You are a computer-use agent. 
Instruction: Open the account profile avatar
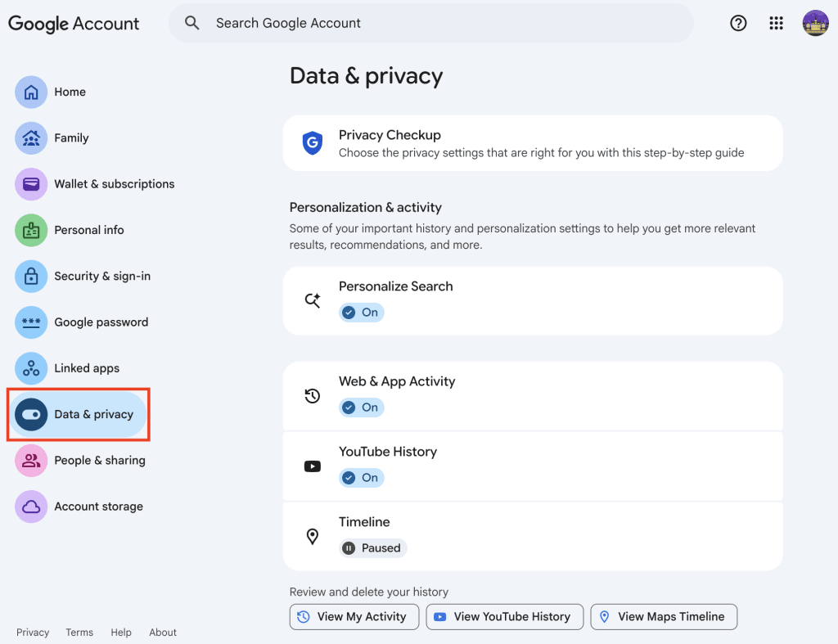pyautogui.click(x=815, y=23)
